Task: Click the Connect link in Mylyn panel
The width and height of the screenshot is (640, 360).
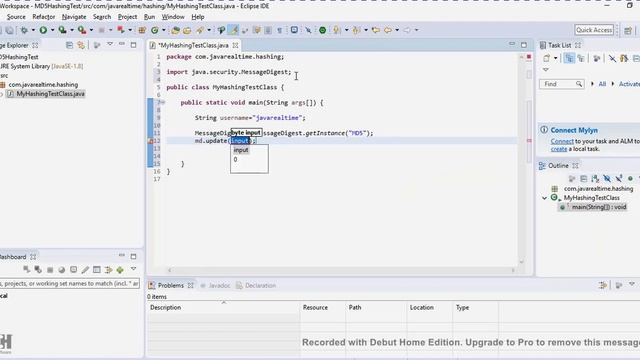Action: (x=562, y=141)
